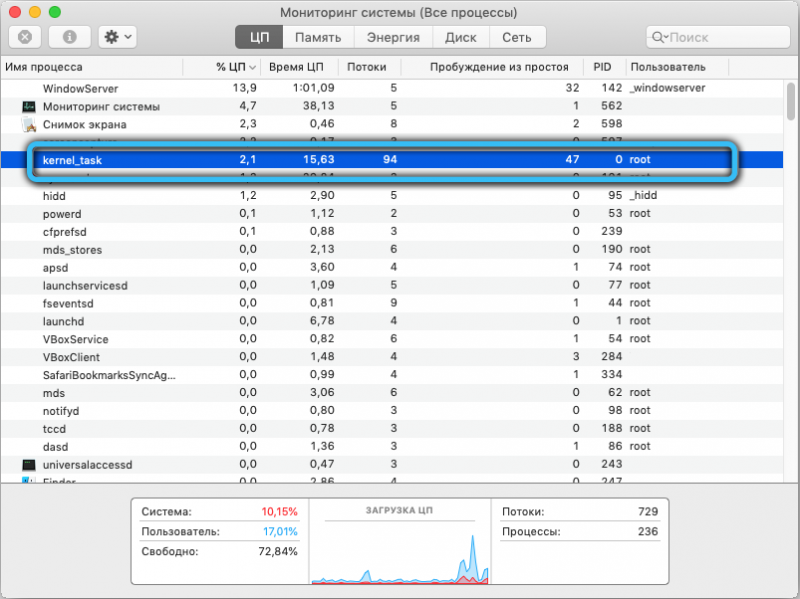The width and height of the screenshot is (800, 599).
Task: Sort by Время ЦП column
Action: tap(299, 67)
